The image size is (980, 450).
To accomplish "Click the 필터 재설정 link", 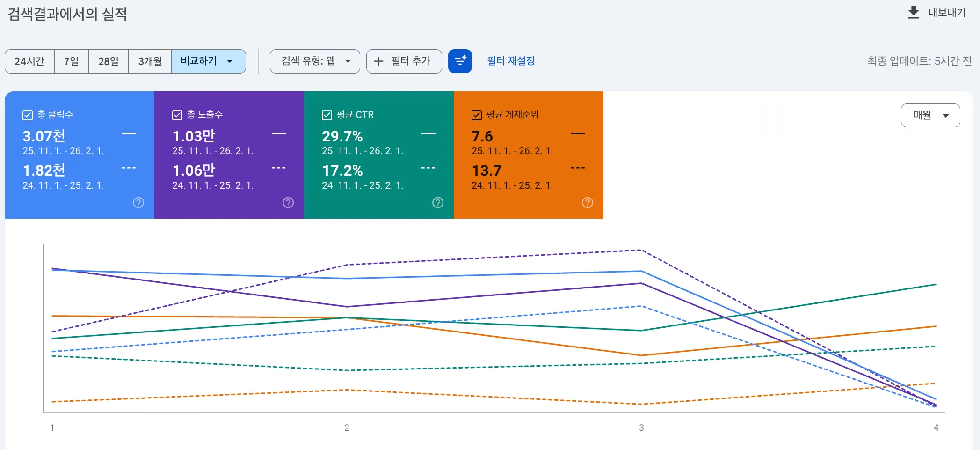I will tap(510, 61).
